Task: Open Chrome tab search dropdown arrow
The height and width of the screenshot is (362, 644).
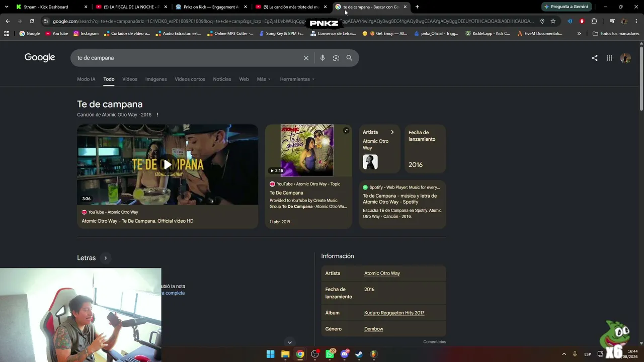Action: 7,7
